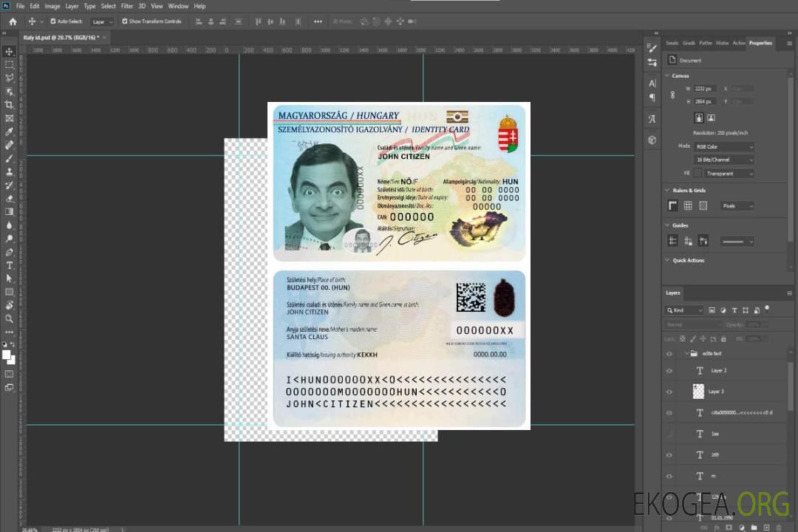Collapse the 'edita text' layer group

point(686,353)
